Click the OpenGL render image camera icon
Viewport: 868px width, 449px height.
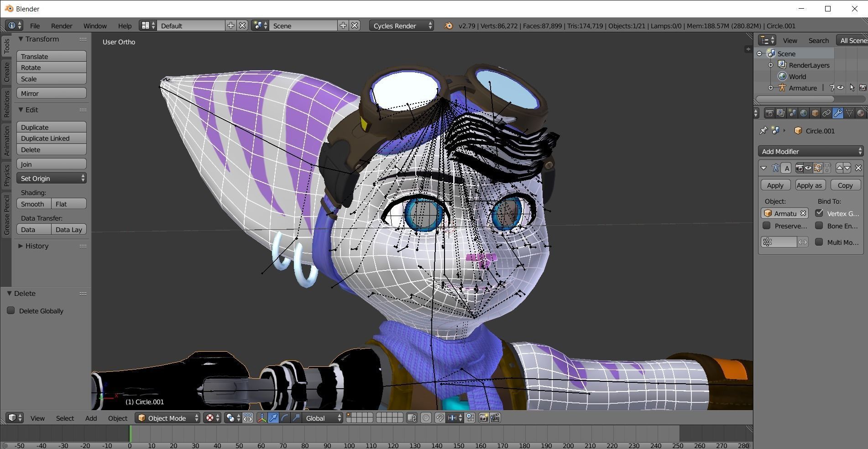click(x=484, y=418)
